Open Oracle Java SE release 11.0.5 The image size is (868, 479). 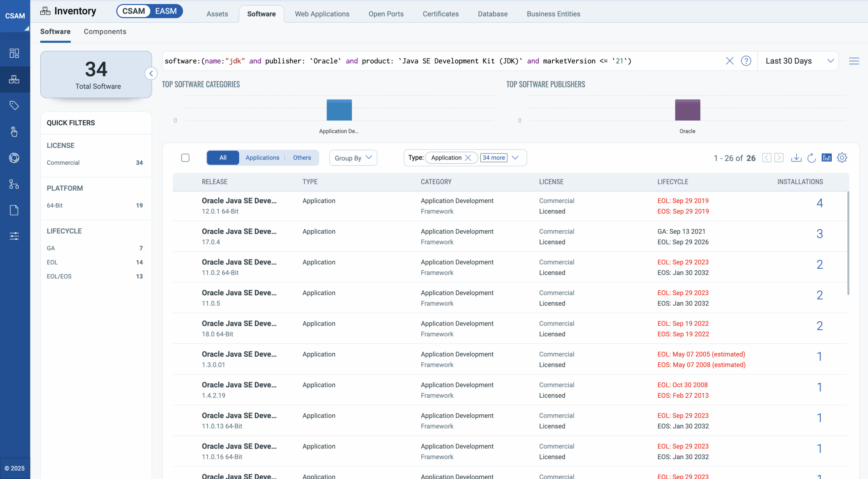[x=239, y=293]
